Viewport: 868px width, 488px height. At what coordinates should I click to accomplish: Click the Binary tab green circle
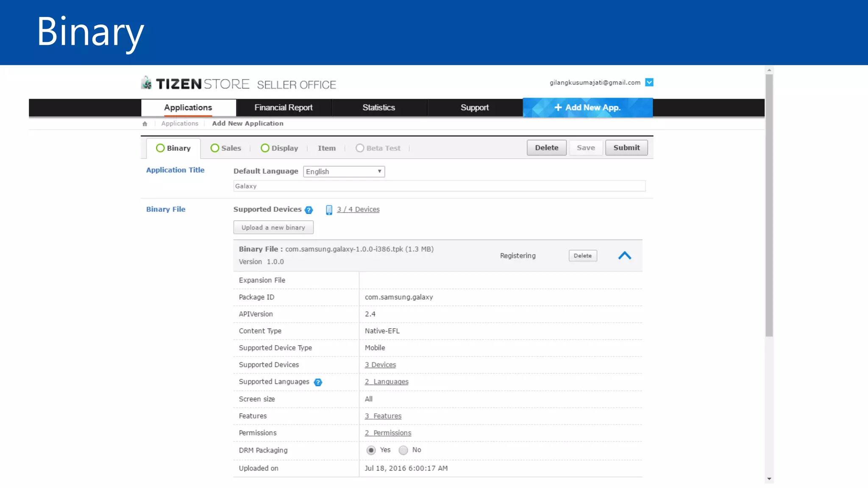[160, 148]
